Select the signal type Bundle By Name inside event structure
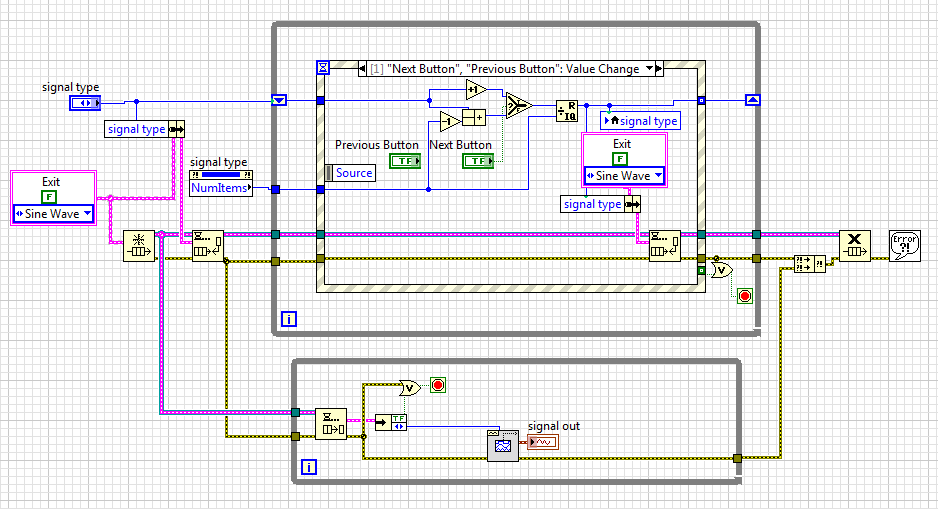 coord(601,204)
